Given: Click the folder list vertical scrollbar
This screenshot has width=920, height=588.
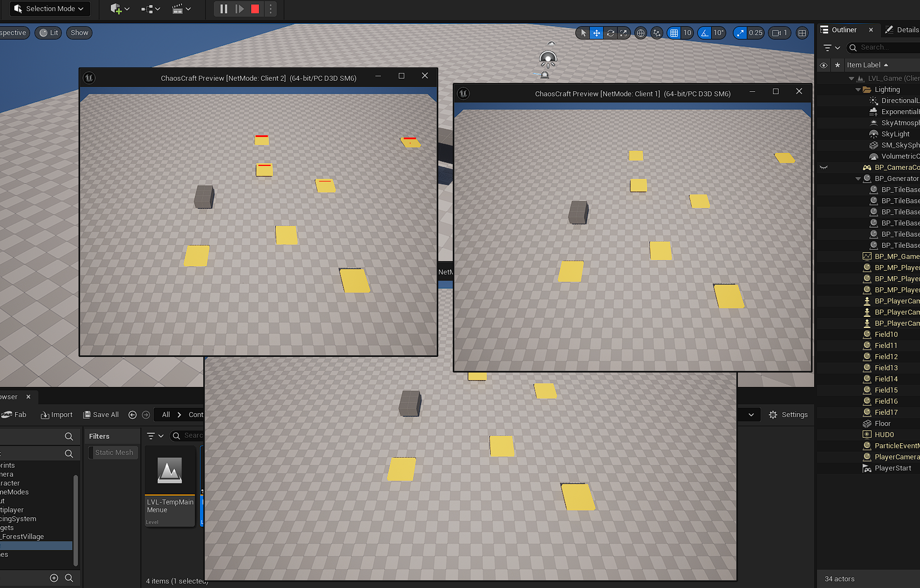Looking at the screenshot, I should [76, 518].
